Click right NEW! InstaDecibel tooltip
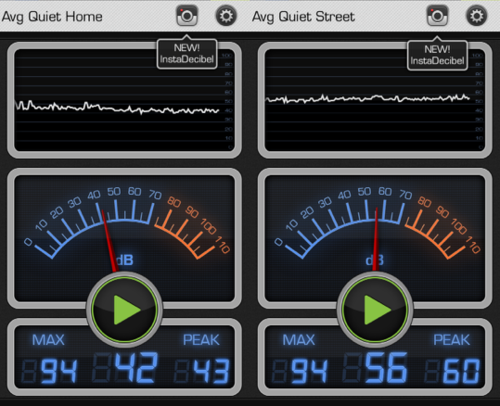The image size is (500, 406). point(437,55)
